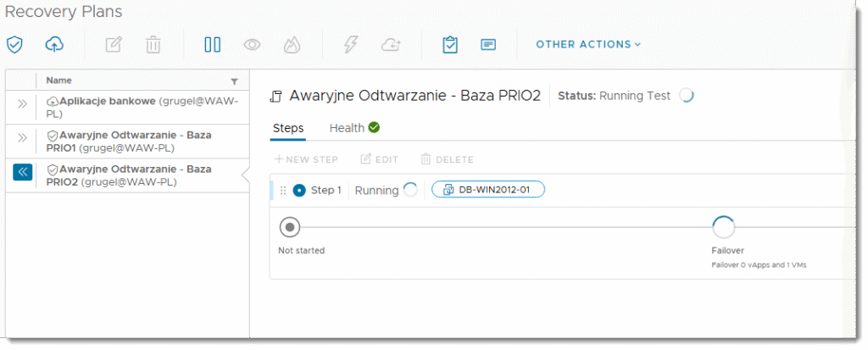The image size is (868, 350).
Task: Click the lightning bolt icon
Action: [x=351, y=44]
